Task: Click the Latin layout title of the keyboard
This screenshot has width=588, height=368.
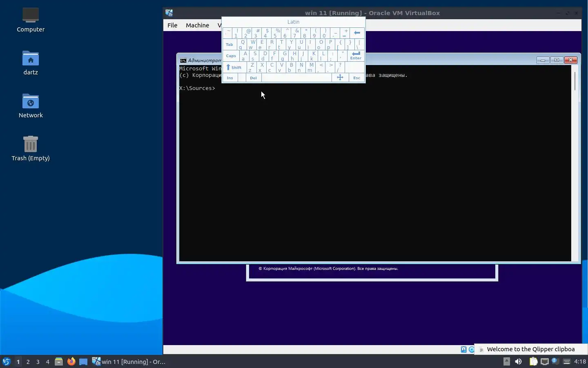Action: (x=293, y=22)
